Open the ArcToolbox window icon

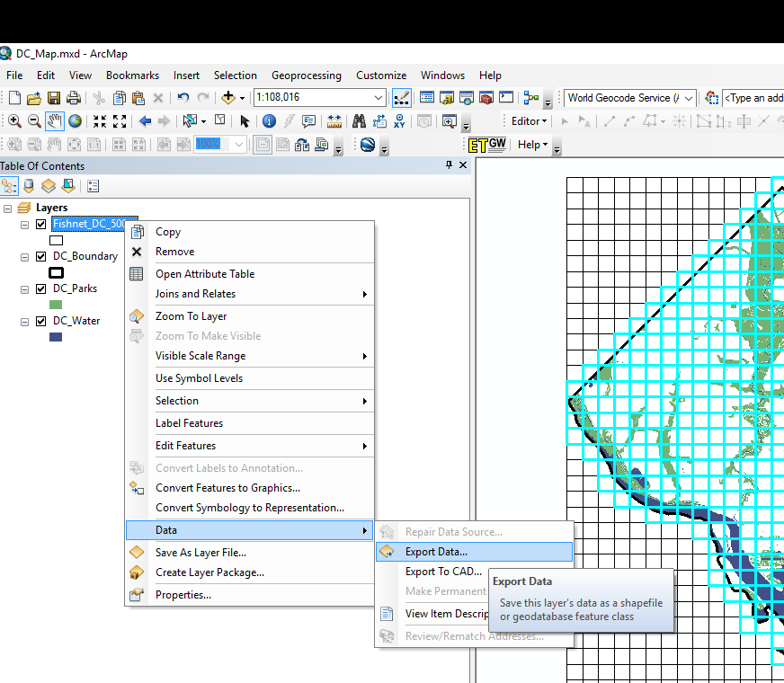486,98
